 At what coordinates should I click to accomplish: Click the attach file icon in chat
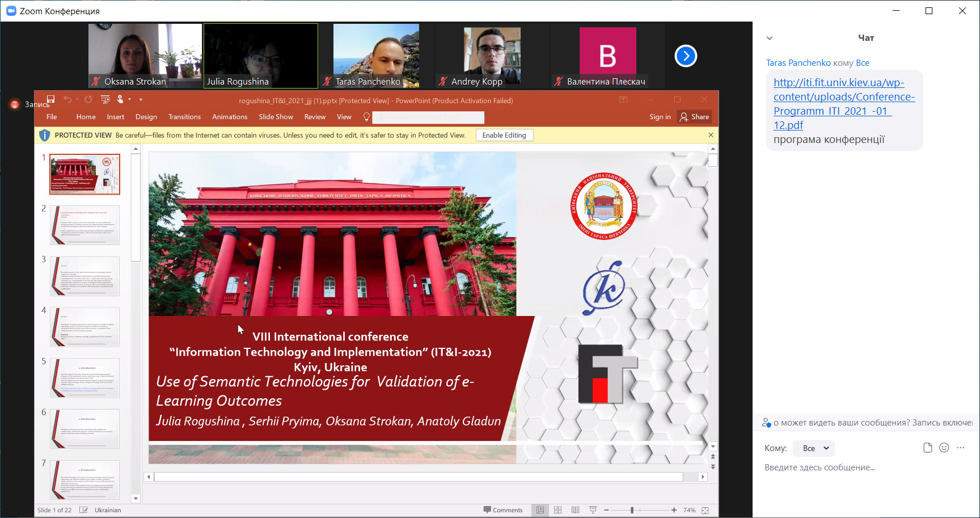tap(927, 448)
